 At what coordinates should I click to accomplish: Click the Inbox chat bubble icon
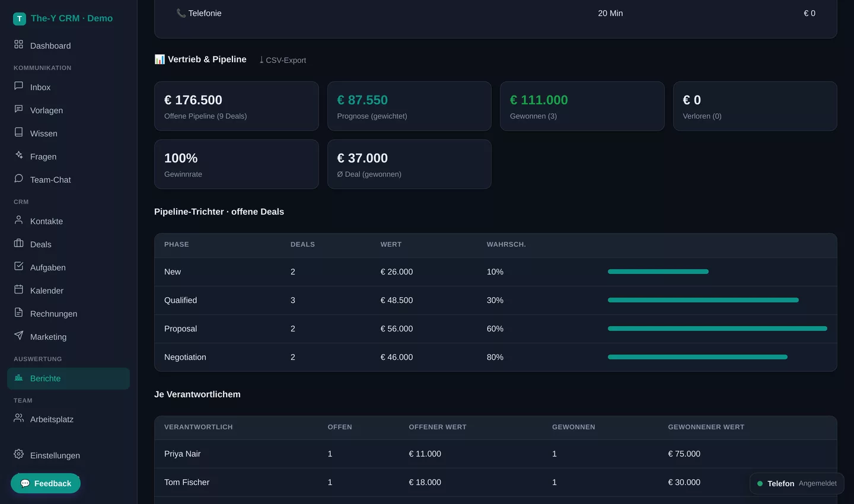tap(18, 86)
